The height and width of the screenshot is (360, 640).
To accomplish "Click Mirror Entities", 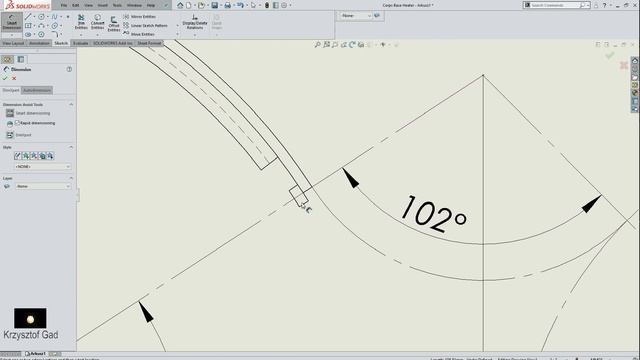I will (x=139, y=17).
